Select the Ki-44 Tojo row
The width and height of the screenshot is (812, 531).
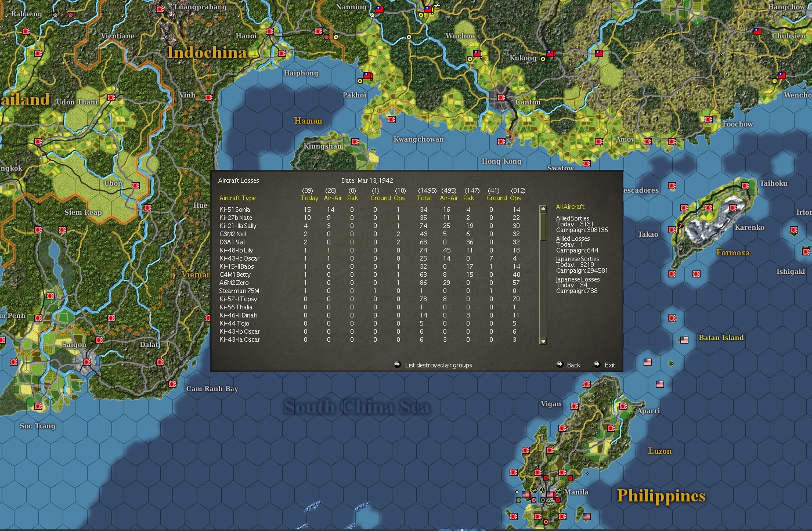[370, 323]
